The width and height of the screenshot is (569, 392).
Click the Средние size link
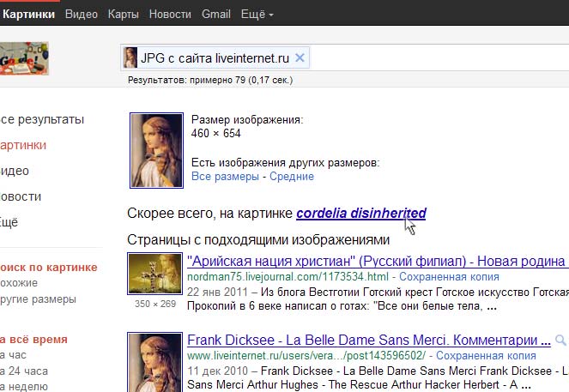pos(292,177)
